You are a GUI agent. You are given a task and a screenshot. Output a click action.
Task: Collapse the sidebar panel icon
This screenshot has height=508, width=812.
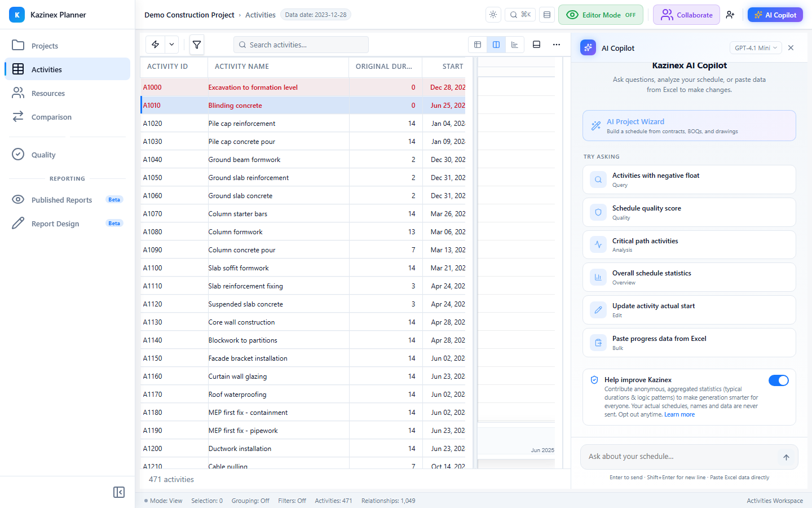tap(119, 492)
